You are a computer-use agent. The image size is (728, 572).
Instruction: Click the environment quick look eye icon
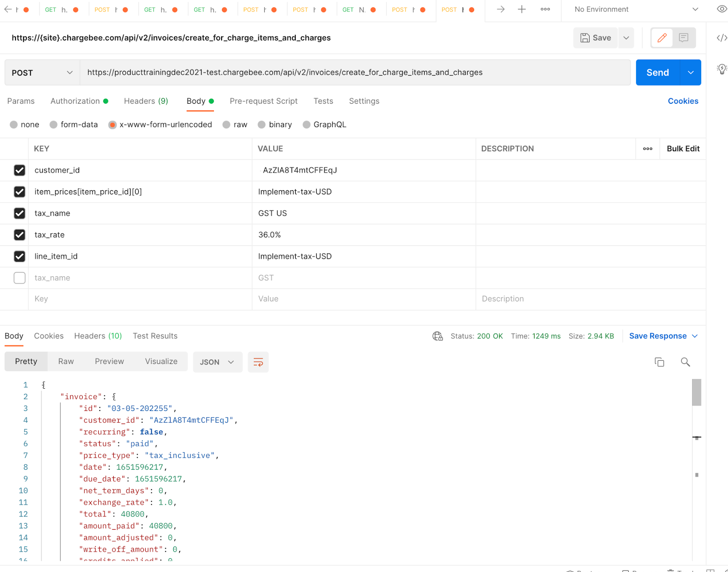(x=722, y=9)
